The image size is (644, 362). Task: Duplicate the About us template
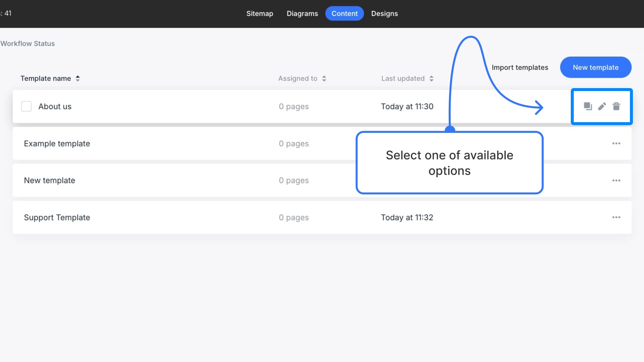(588, 107)
